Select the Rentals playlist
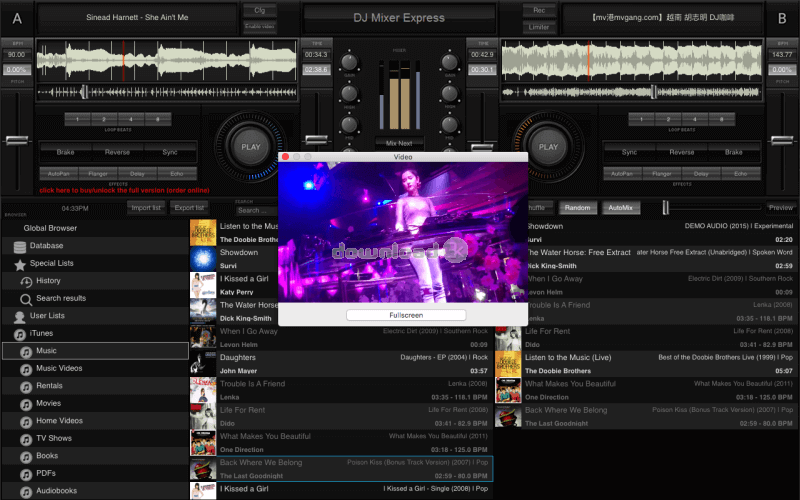 (95, 386)
